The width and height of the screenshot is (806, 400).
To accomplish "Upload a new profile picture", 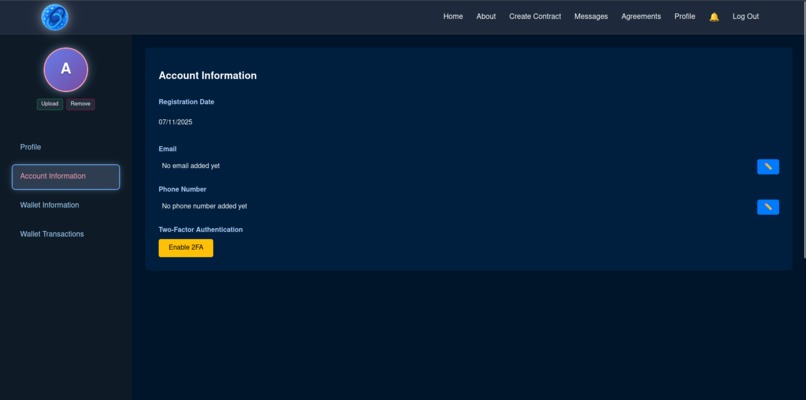I will point(50,104).
